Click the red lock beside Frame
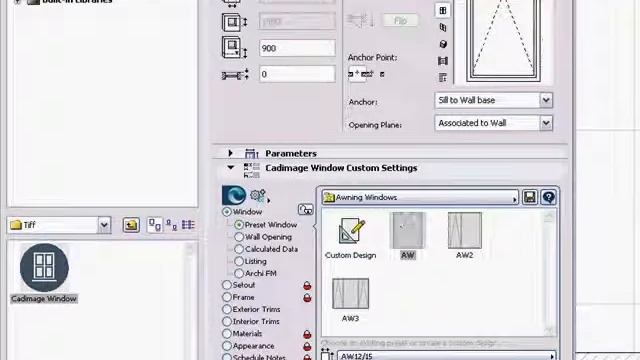 click(x=307, y=298)
